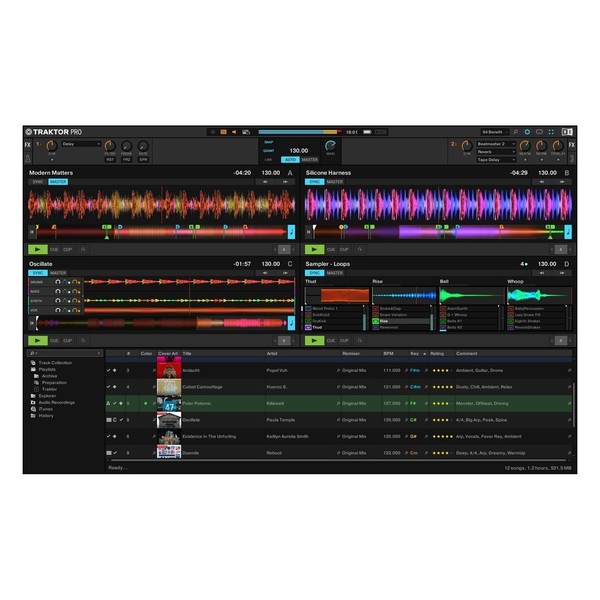Click flux mode icon on deck C
The height and width of the screenshot is (600, 600).
coord(83,341)
